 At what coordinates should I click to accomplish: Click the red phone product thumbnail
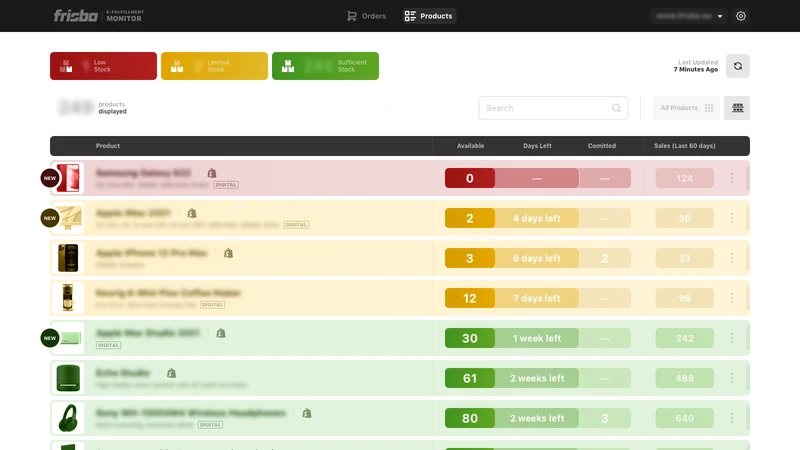(x=68, y=178)
